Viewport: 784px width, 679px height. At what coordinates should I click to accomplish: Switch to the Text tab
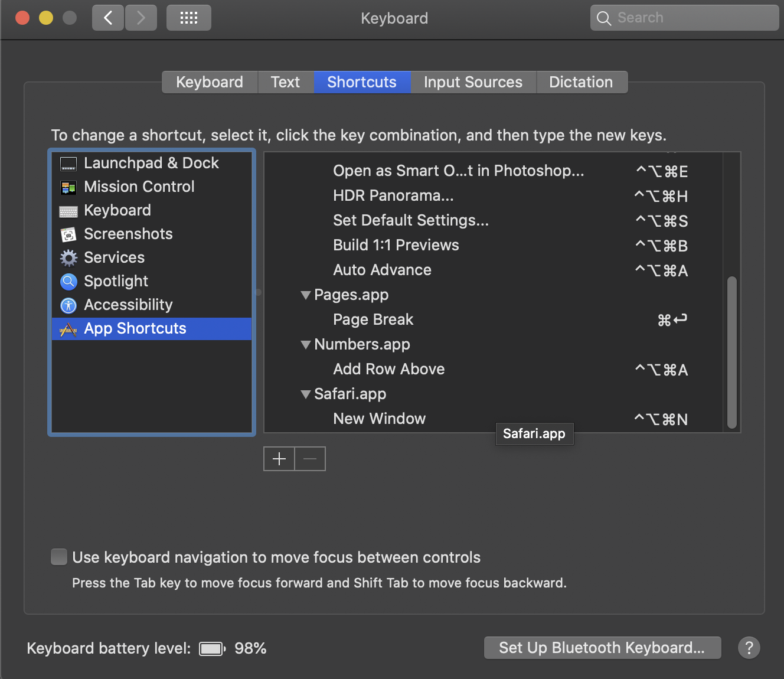click(x=285, y=82)
